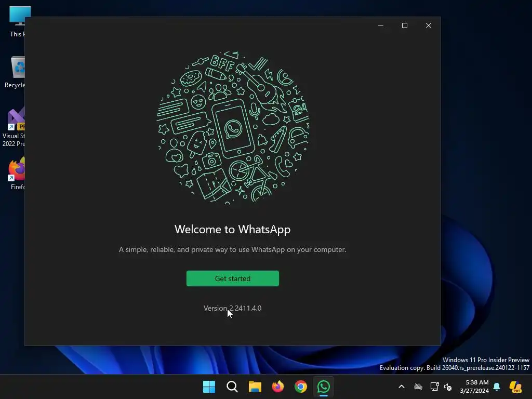Screen dimensions: 532x399
Task: Click the simple, reliable, and private tagline
Action: pos(232,249)
